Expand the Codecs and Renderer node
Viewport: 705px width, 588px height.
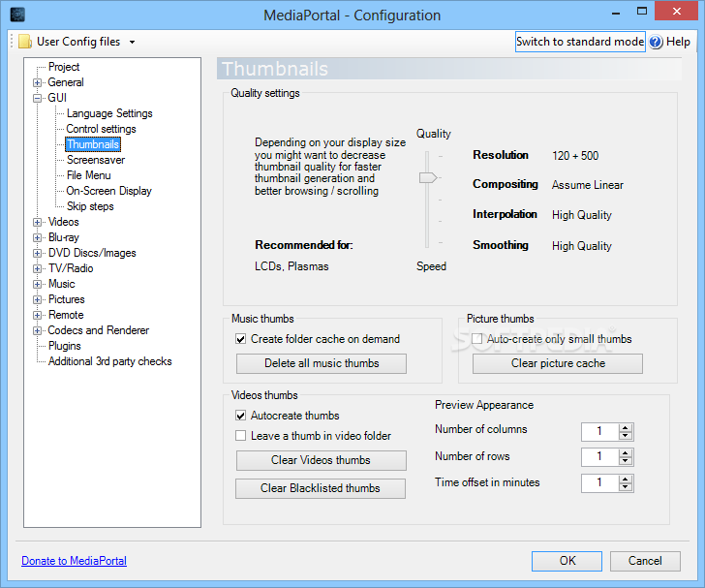(x=38, y=330)
